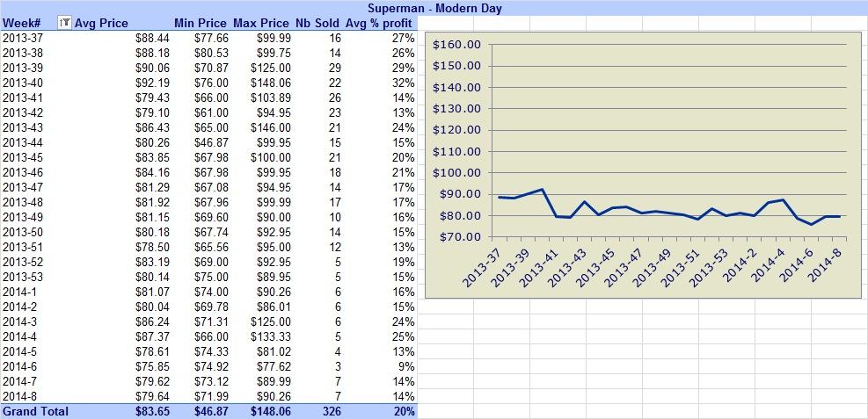The image size is (868, 419).
Task: Select the 2013-44 min price $46.87 cell
Action: [x=211, y=142]
